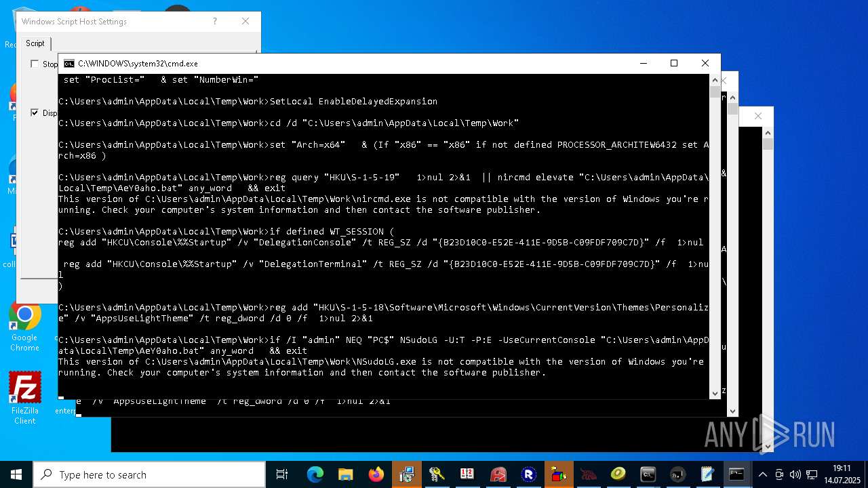Click the cmd scrollbar down arrow
868x488 pixels.
pos(715,393)
